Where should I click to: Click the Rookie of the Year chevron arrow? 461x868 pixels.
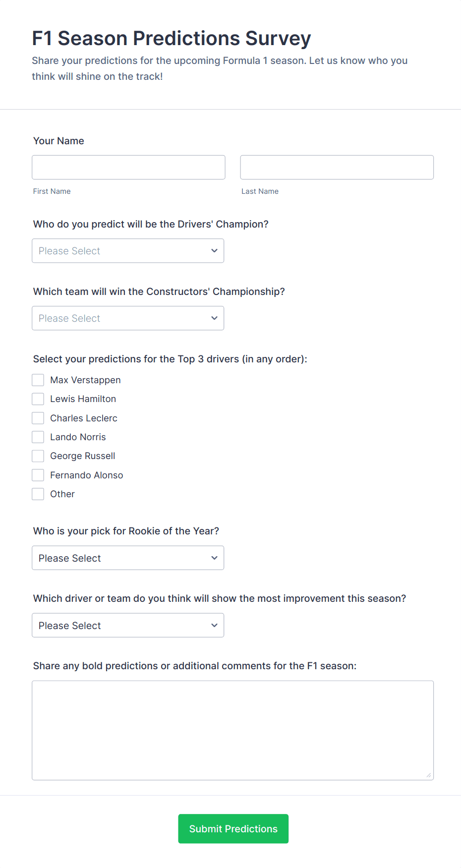[x=214, y=558]
